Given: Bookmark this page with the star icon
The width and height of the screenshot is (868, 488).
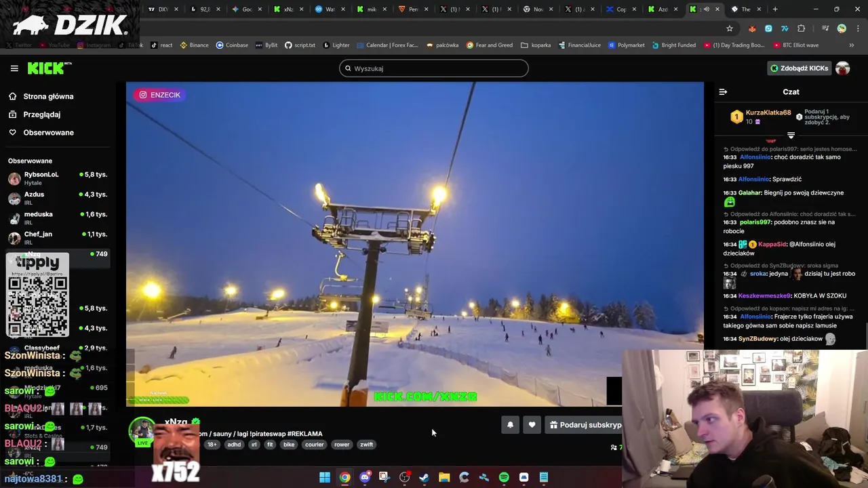Looking at the screenshot, I should coord(730,28).
